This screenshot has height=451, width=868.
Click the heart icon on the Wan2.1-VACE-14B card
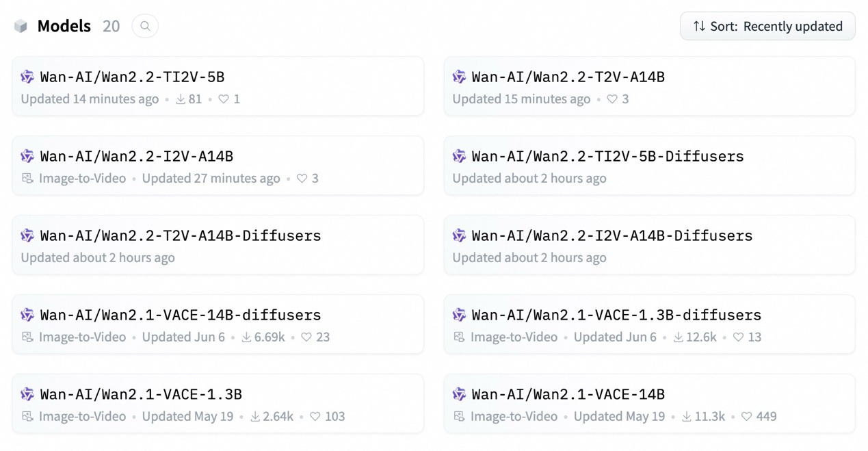coord(747,417)
